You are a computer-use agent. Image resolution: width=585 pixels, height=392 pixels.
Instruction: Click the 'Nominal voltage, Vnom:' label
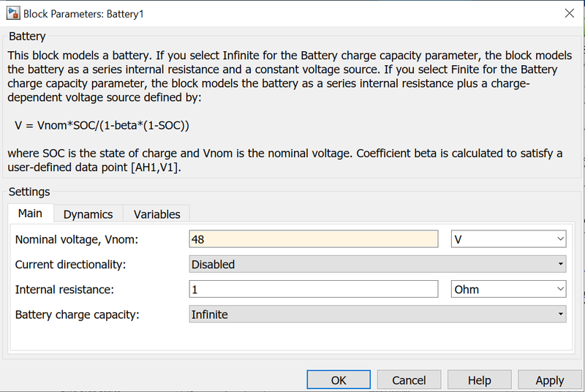pos(77,239)
